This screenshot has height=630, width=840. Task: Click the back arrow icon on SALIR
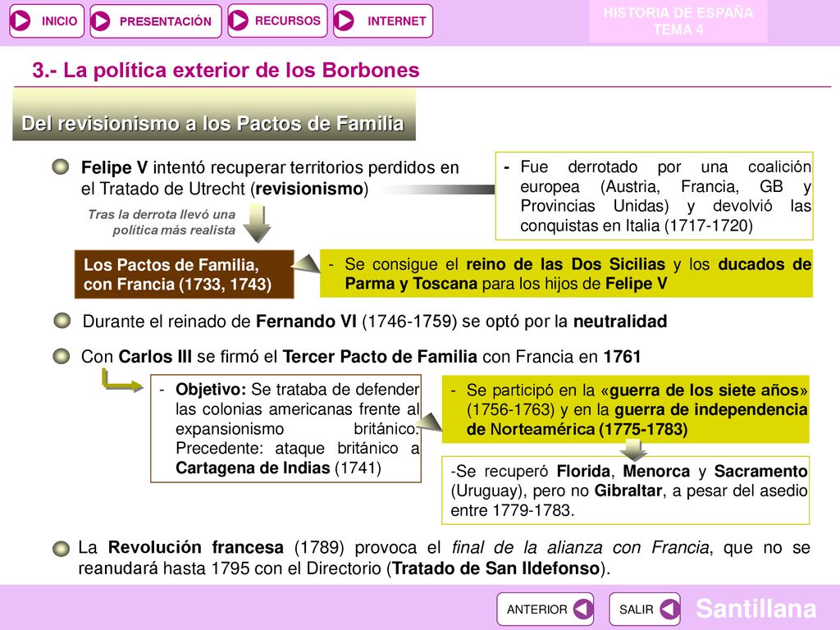pyautogui.click(x=669, y=609)
